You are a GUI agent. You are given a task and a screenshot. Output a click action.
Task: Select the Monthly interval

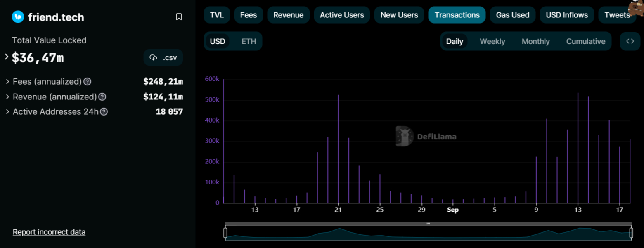point(535,41)
